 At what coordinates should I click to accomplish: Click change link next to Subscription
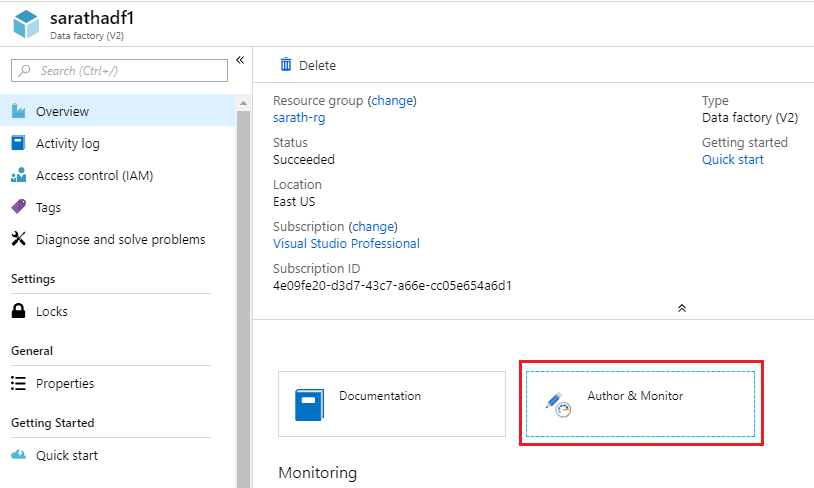coord(373,226)
